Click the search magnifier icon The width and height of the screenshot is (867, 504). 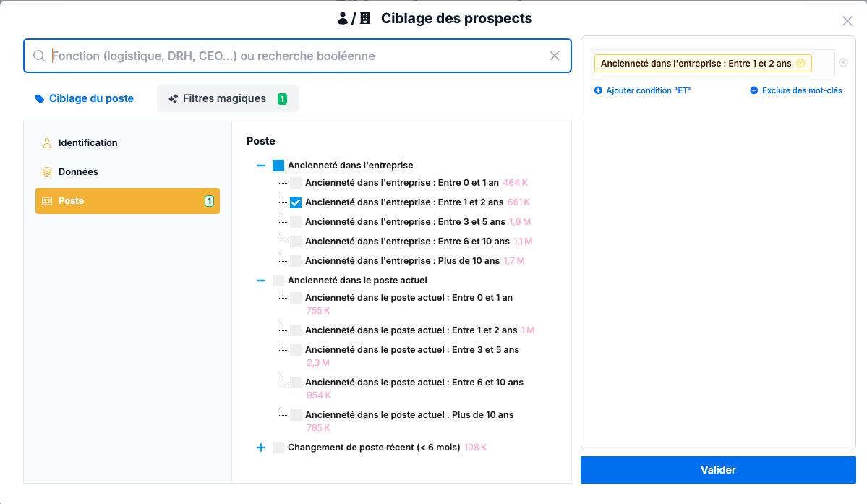(x=39, y=56)
